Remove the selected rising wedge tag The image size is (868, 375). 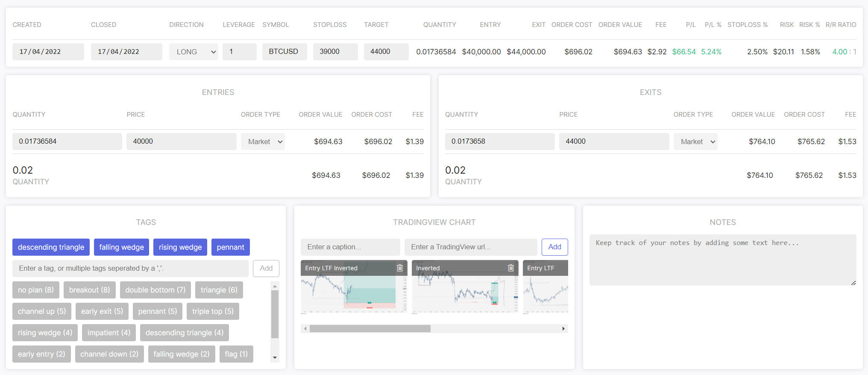180,247
